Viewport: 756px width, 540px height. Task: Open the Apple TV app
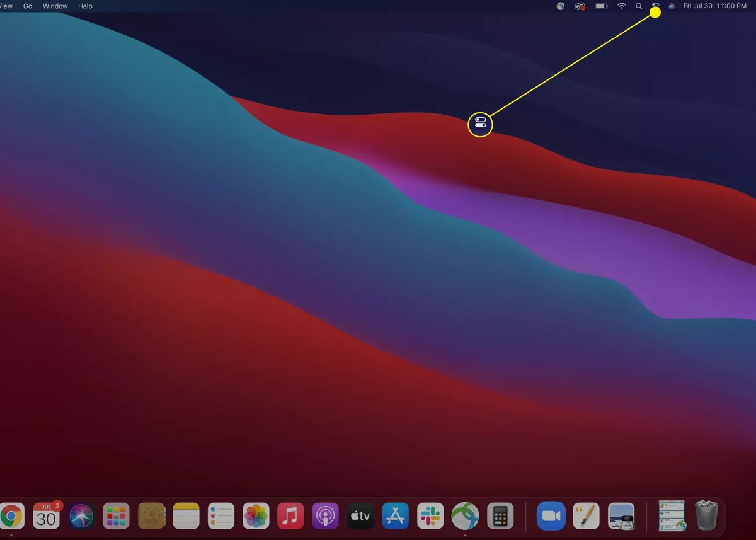[361, 516]
